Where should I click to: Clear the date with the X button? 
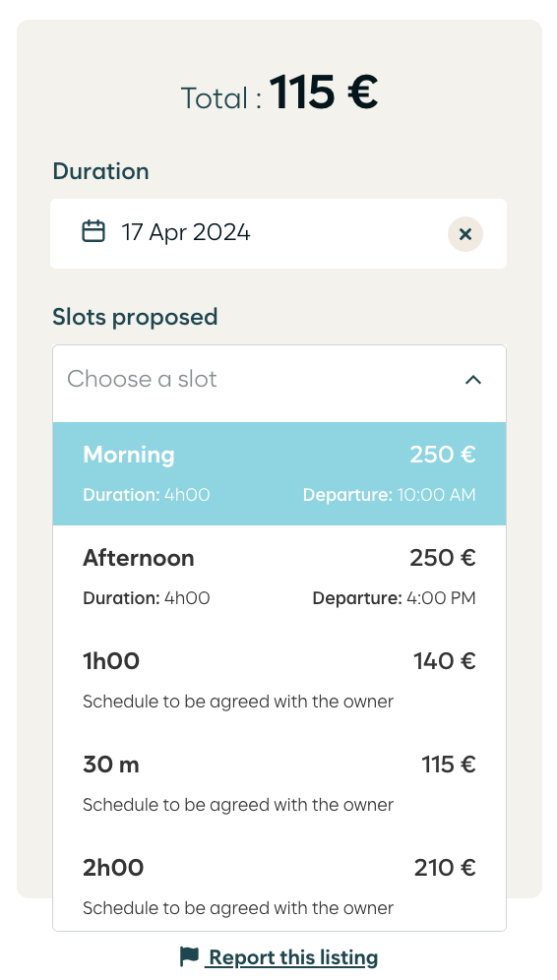[465, 234]
